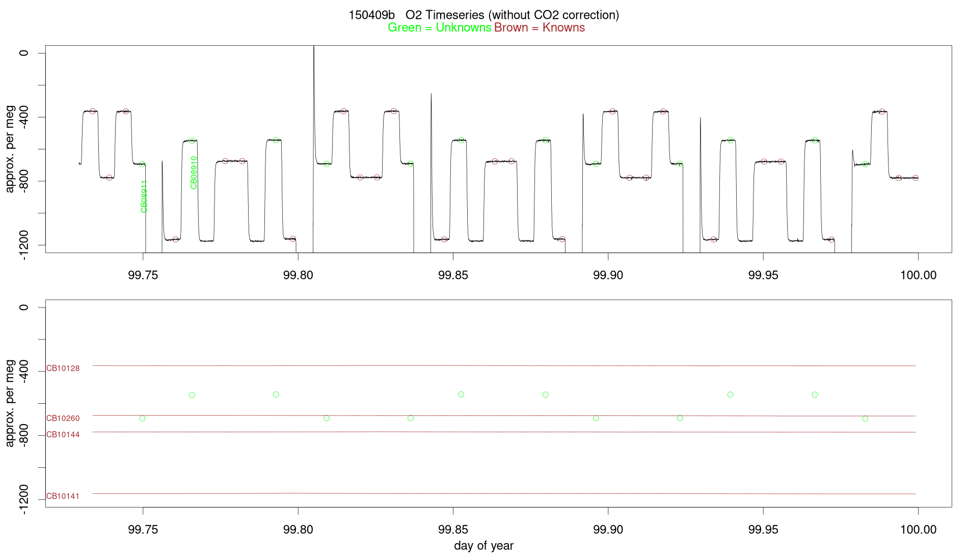Click the CB10144 tank label
This screenshot has width=968, height=560.
(x=63, y=435)
